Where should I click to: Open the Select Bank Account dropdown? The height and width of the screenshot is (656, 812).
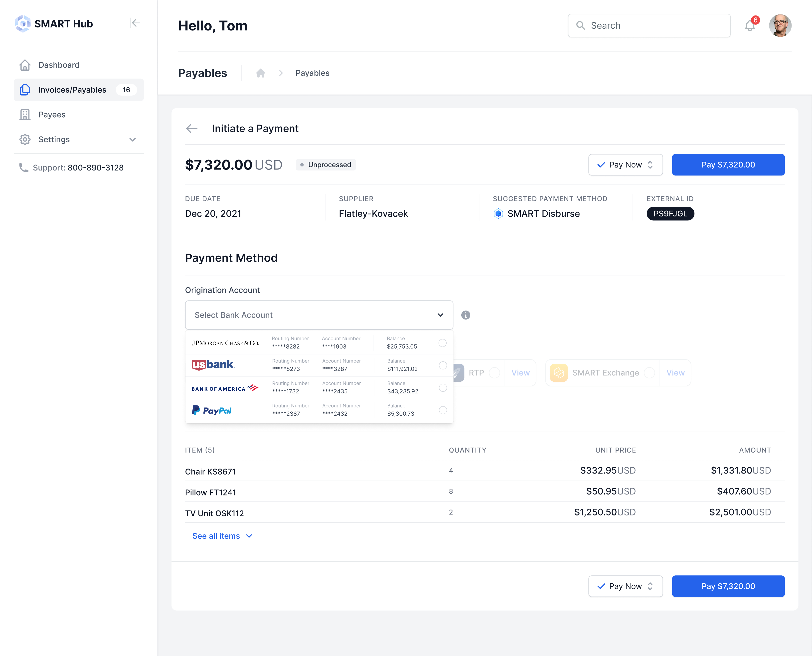pyautogui.click(x=319, y=315)
